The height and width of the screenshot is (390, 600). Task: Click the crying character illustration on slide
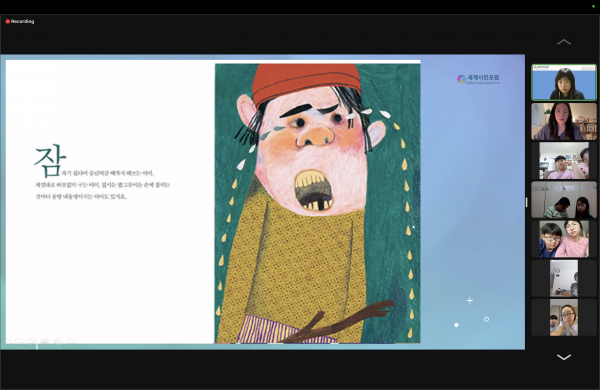pyautogui.click(x=318, y=203)
